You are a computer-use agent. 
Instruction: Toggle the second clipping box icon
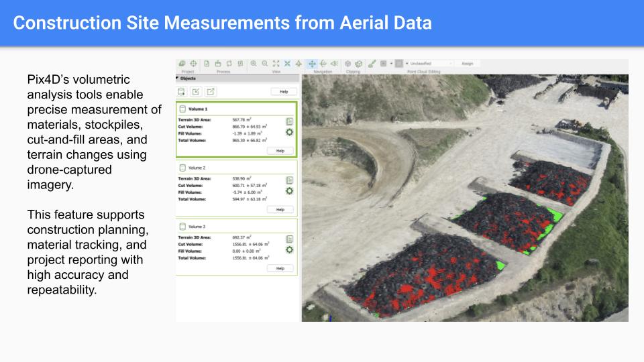click(359, 64)
